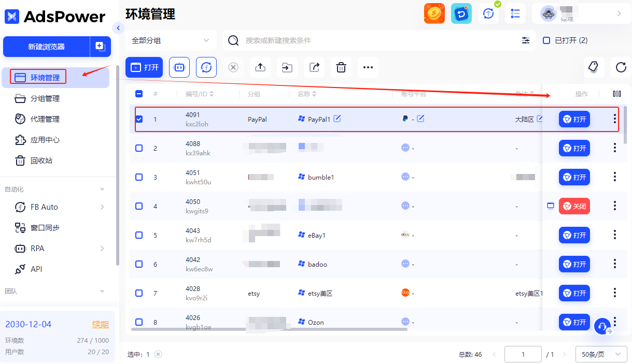Toggle the select-all header checkbox
This screenshot has height=364, width=632.
pyautogui.click(x=139, y=94)
